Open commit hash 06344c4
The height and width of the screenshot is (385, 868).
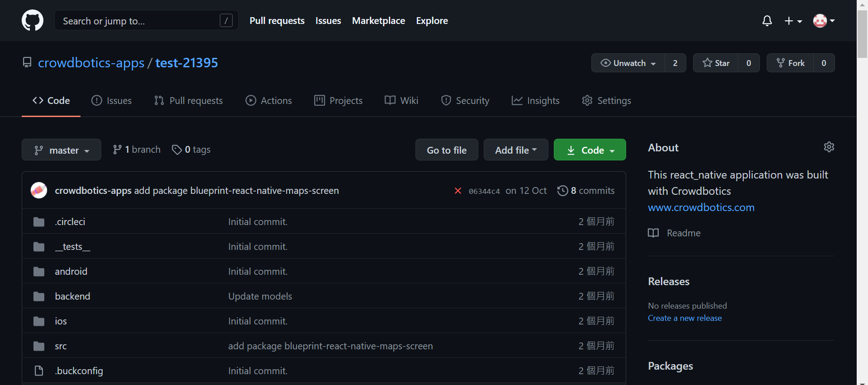(x=484, y=191)
